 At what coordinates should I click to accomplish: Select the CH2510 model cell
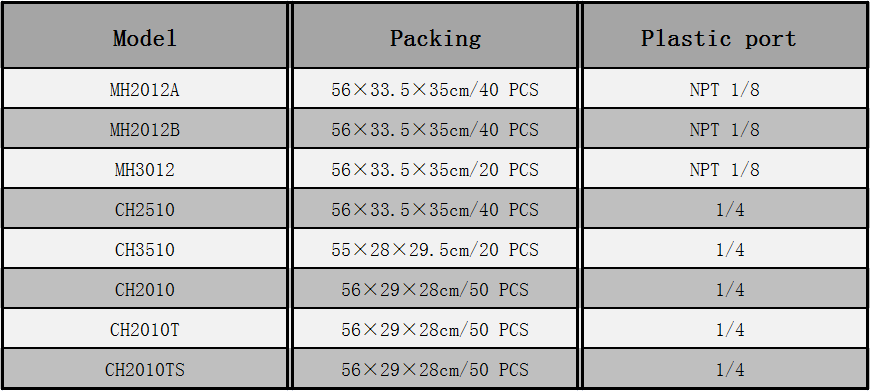click(145, 209)
